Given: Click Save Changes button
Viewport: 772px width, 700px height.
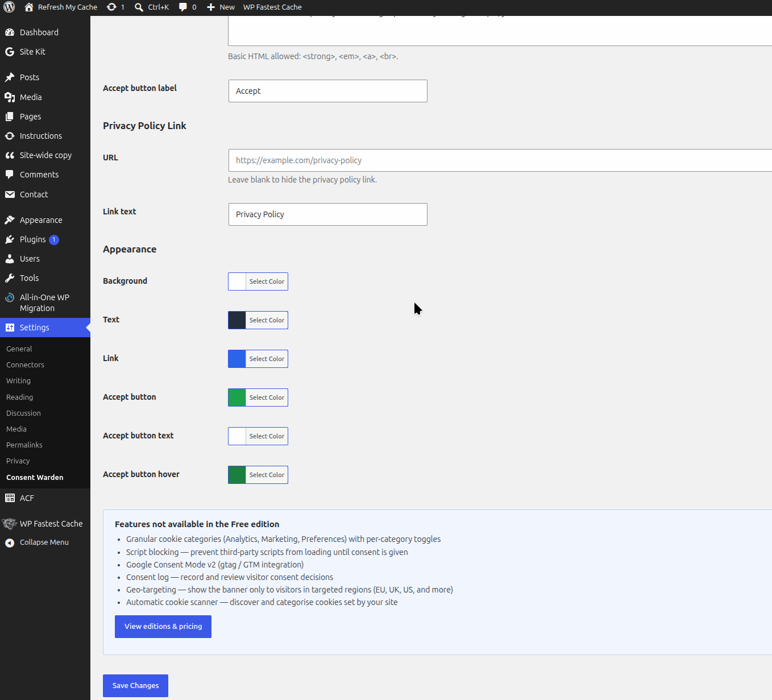Looking at the screenshot, I should pos(135,686).
